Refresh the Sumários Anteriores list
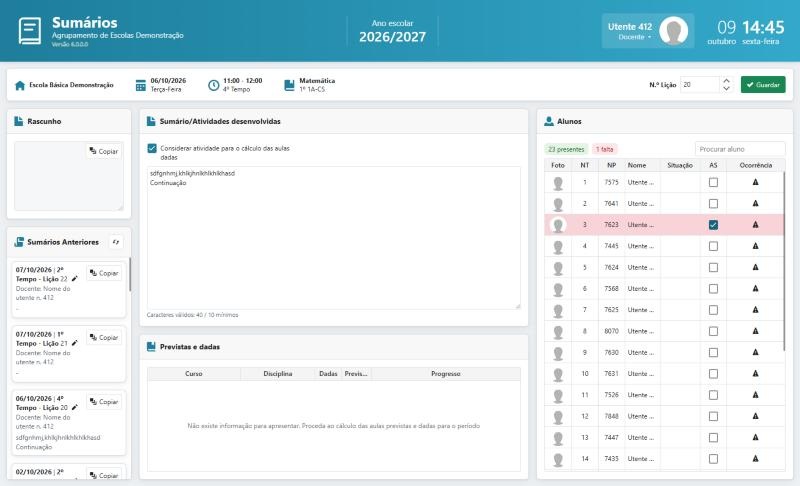 pyautogui.click(x=116, y=242)
